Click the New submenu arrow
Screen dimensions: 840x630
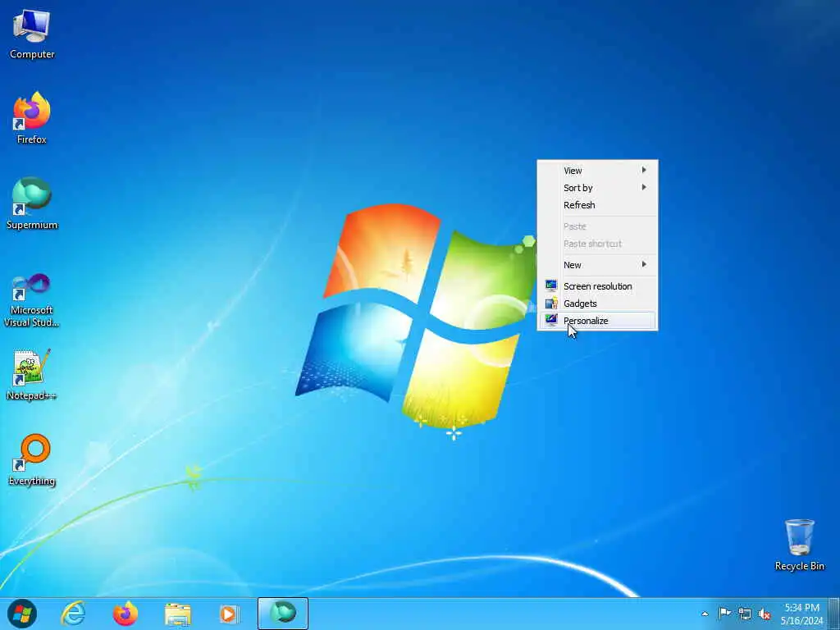point(644,264)
